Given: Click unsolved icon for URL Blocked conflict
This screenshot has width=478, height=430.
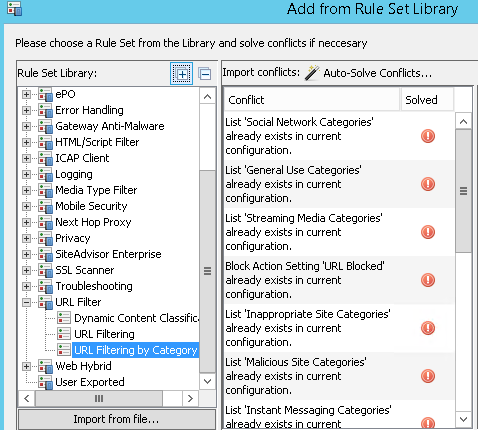Looking at the screenshot, I should [x=428, y=280].
